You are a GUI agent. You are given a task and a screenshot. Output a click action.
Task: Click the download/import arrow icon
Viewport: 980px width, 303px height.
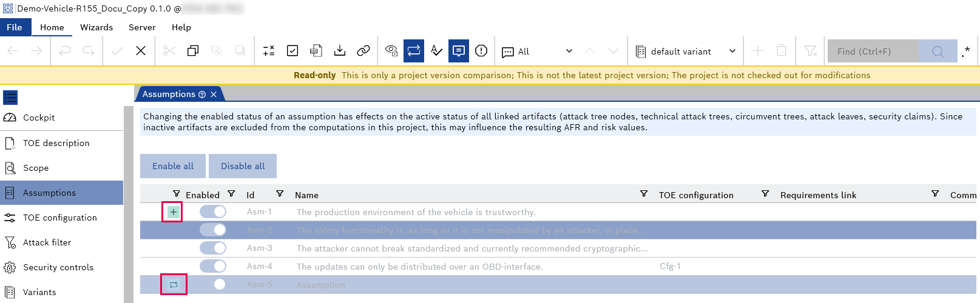[x=340, y=51]
